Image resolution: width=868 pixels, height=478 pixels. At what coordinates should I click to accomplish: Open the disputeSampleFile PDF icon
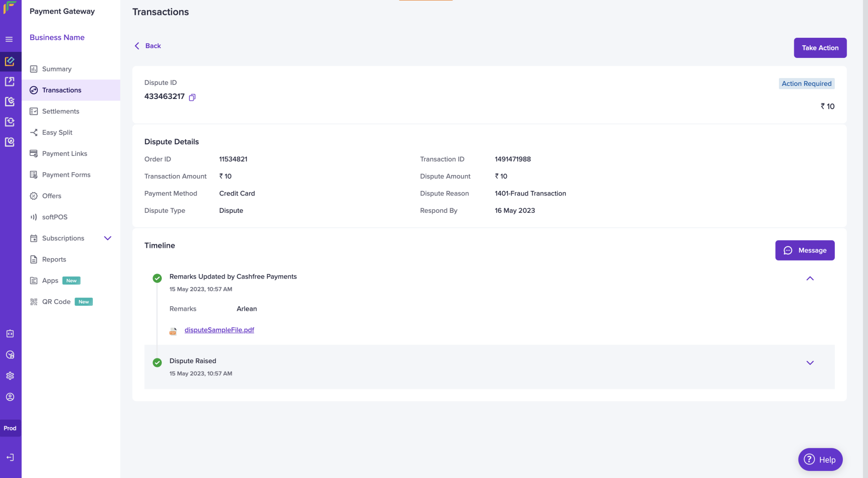coord(173,331)
